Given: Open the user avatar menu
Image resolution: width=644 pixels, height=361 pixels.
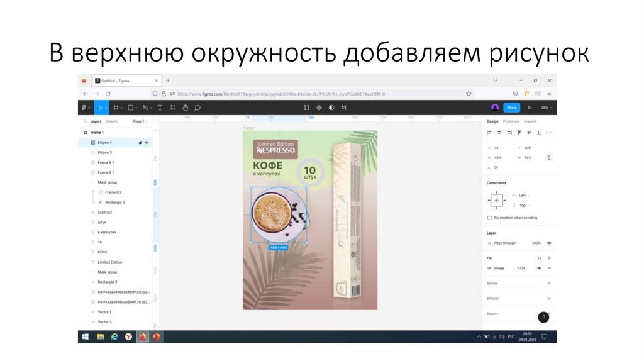Looking at the screenshot, I should [x=495, y=108].
